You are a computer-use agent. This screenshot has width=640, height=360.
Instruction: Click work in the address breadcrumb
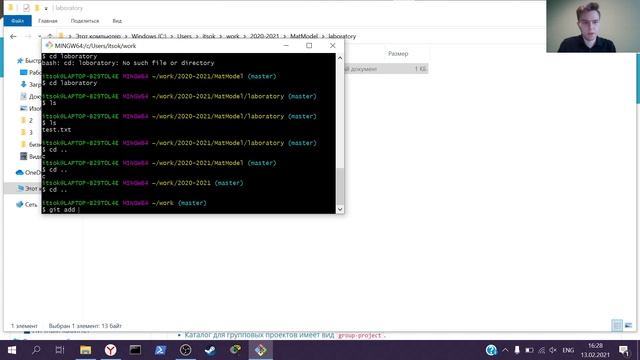[233, 36]
